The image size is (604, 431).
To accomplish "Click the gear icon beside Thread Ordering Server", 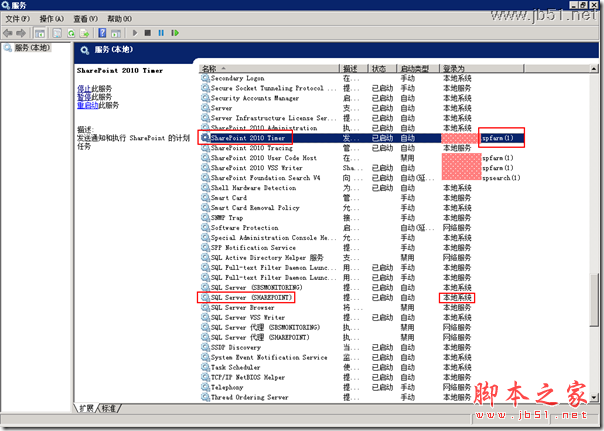I will (205, 397).
